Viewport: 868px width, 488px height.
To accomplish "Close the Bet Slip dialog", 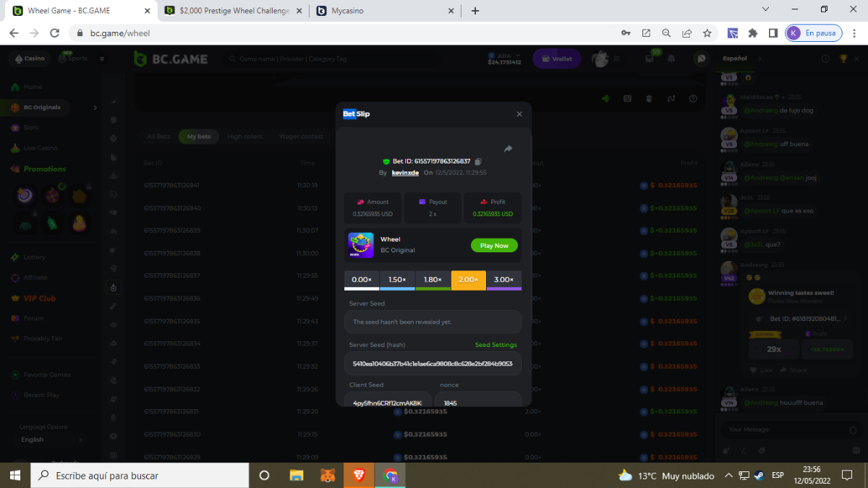I will 519,114.
